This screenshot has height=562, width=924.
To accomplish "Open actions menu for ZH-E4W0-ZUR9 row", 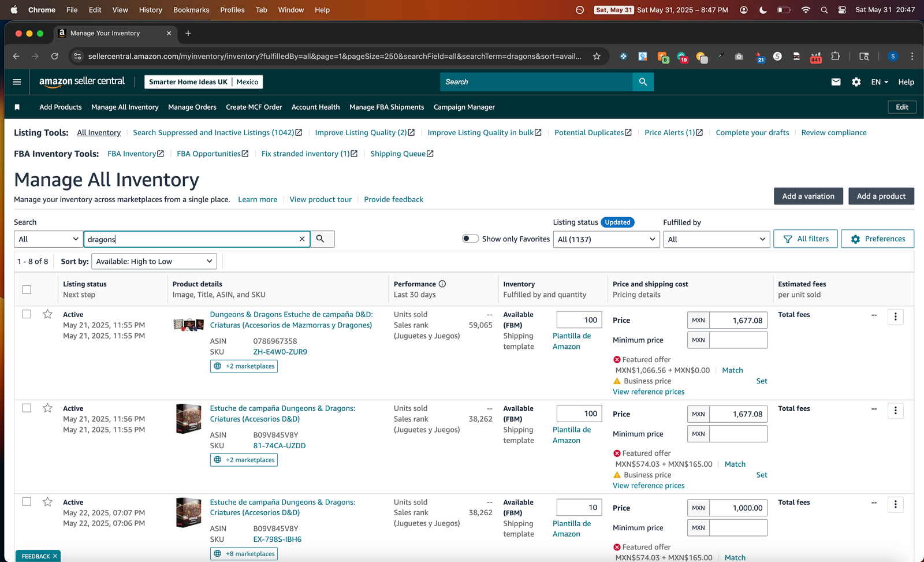I will click(x=895, y=317).
